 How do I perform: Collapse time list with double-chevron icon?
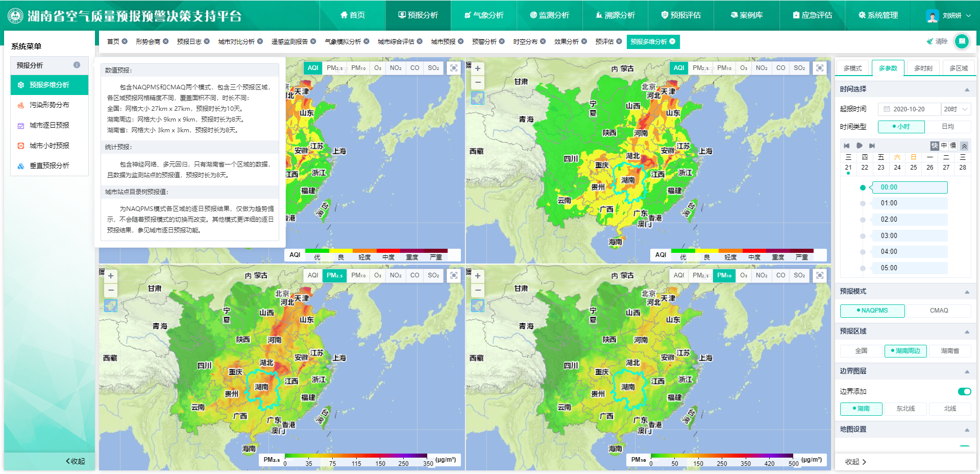(x=964, y=146)
